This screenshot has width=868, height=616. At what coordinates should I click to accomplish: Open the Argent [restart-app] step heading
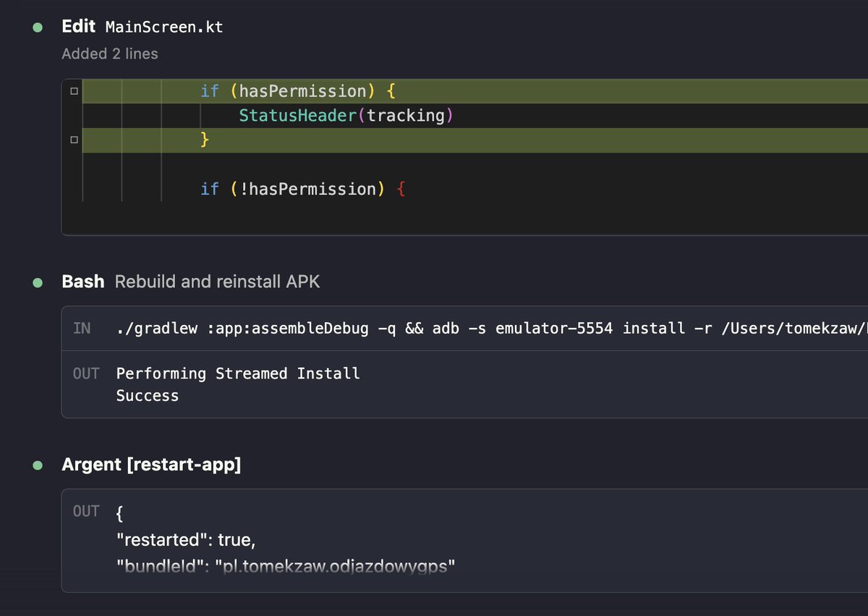pyautogui.click(x=151, y=465)
